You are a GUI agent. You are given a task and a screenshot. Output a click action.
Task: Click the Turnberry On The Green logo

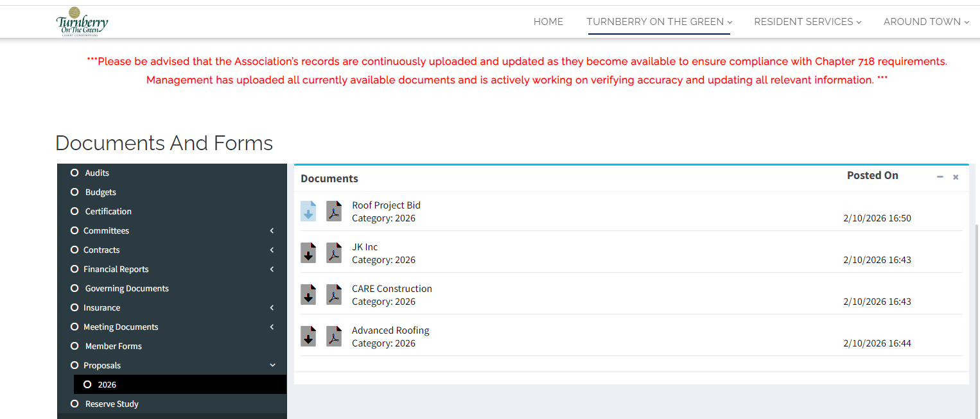[x=82, y=21]
